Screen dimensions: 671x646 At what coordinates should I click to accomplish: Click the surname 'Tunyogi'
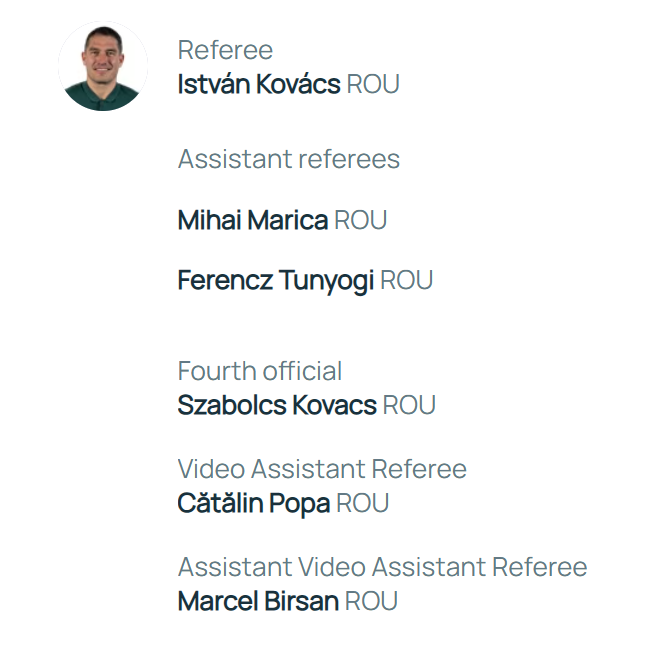(323, 280)
